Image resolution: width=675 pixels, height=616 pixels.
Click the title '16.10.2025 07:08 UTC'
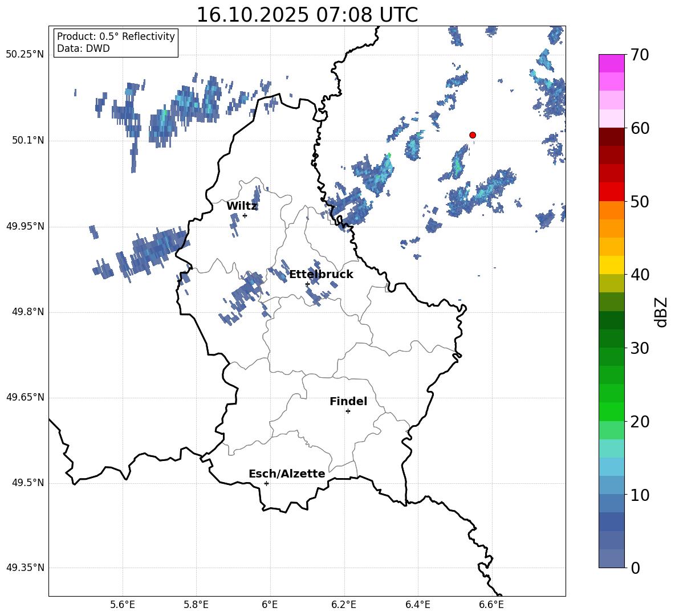coord(307,15)
